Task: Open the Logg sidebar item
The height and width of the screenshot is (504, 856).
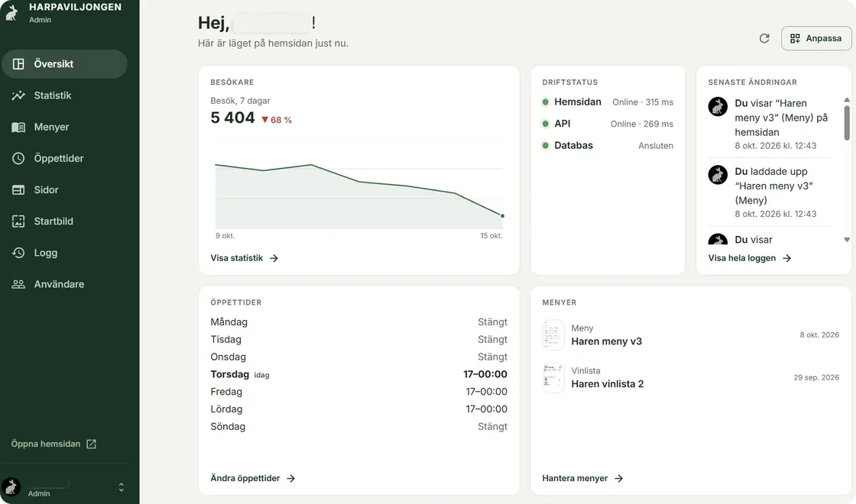Action: (64, 253)
